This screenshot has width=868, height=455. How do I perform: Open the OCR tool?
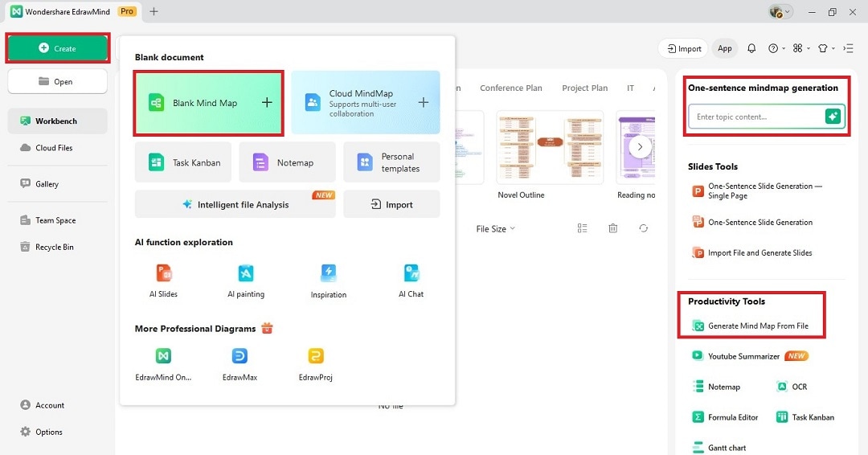click(x=792, y=387)
